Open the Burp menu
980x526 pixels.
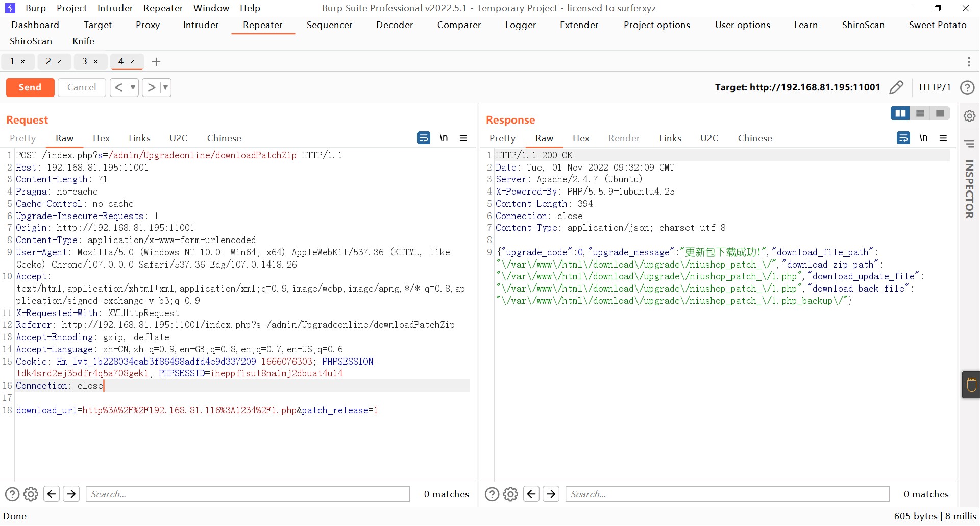pyautogui.click(x=36, y=8)
